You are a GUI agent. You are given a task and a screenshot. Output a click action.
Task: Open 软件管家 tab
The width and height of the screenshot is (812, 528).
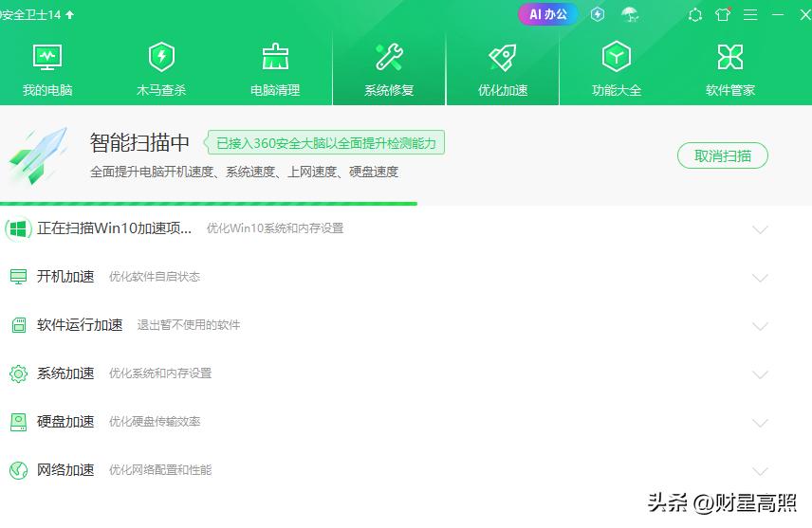(x=730, y=70)
